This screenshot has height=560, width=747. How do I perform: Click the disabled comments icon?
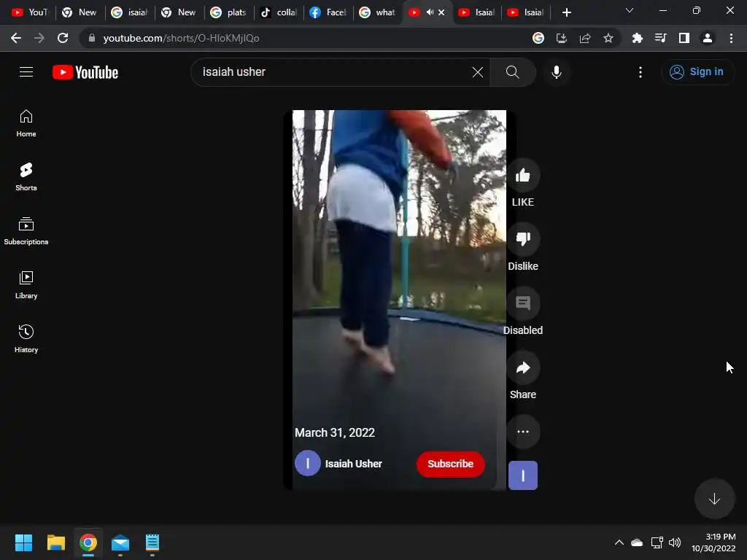[x=523, y=303]
